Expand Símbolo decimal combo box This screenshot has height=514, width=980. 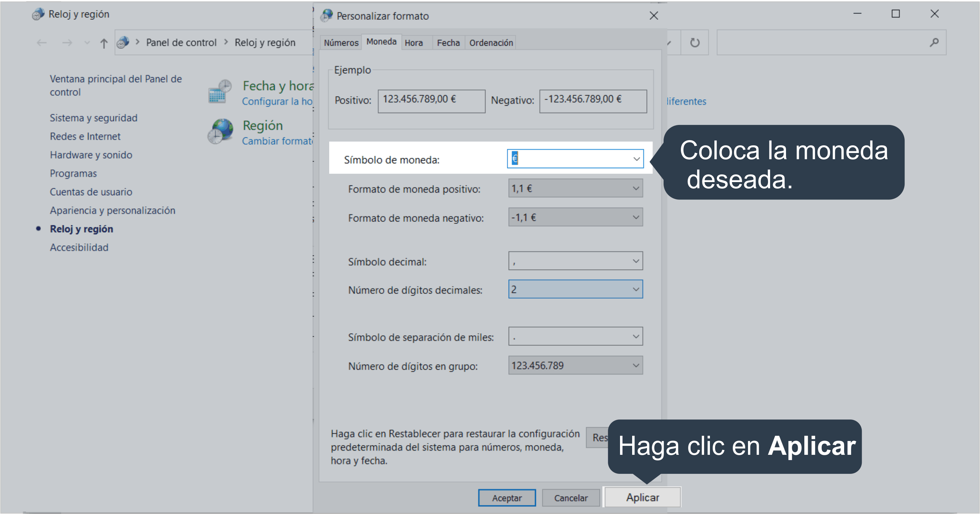pyautogui.click(x=635, y=261)
